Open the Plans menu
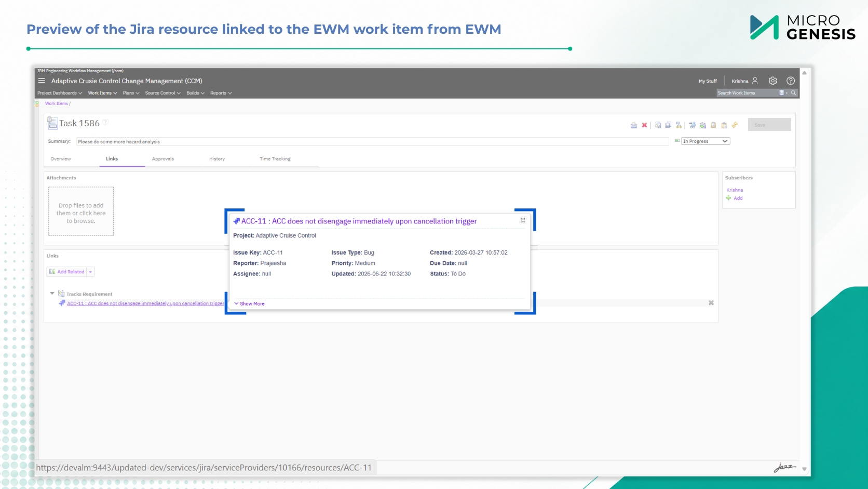 coord(131,93)
